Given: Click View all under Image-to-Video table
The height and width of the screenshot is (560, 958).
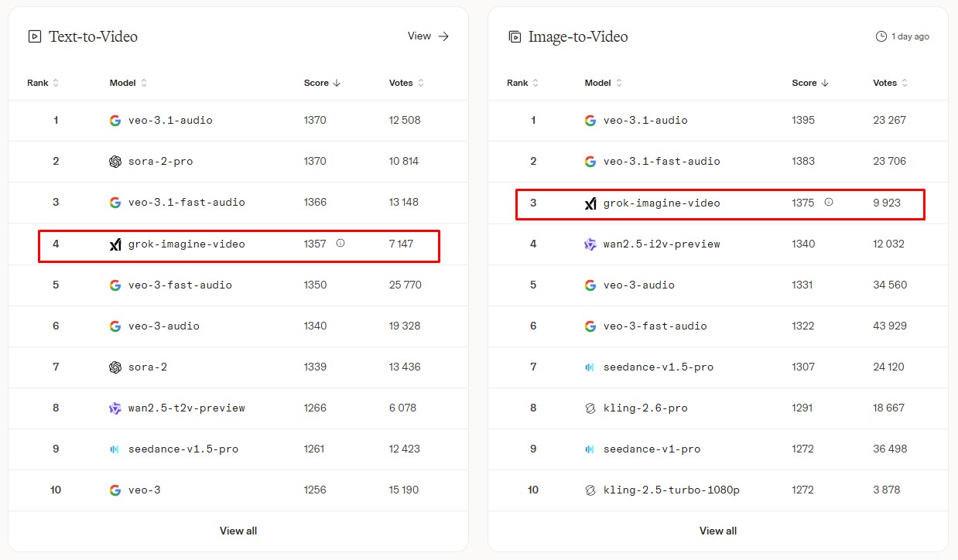Looking at the screenshot, I should pos(718,531).
